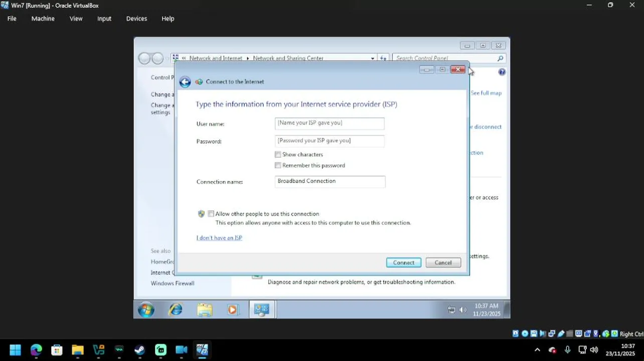Select the active Control Panel taskbar button in Win7
Image resolution: width=644 pixels, height=361 pixels.
click(x=261, y=310)
